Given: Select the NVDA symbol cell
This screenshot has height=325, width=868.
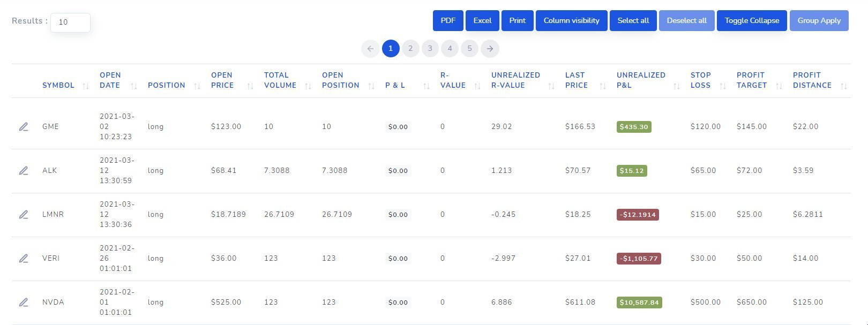Looking at the screenshot, I should pos(53,303).
